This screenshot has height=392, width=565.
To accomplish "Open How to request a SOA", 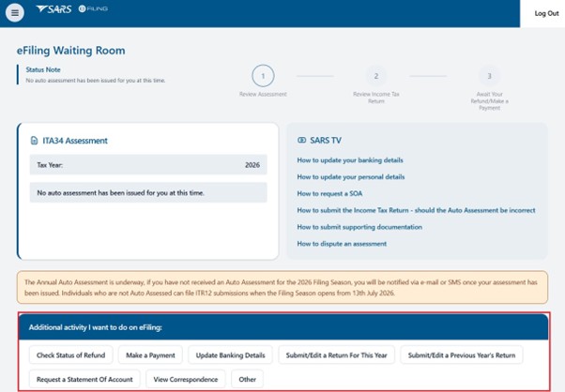I will coord(329,194).
